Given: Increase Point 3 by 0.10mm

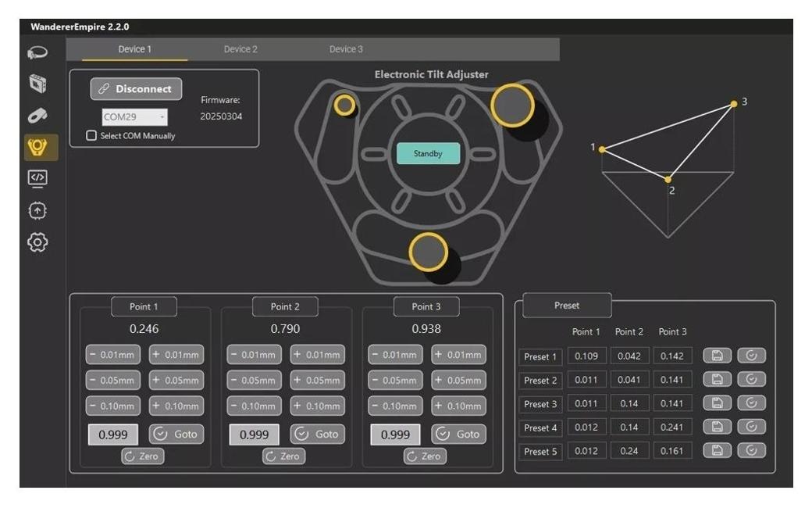Looking at the screenshot, I should (458, 406).
